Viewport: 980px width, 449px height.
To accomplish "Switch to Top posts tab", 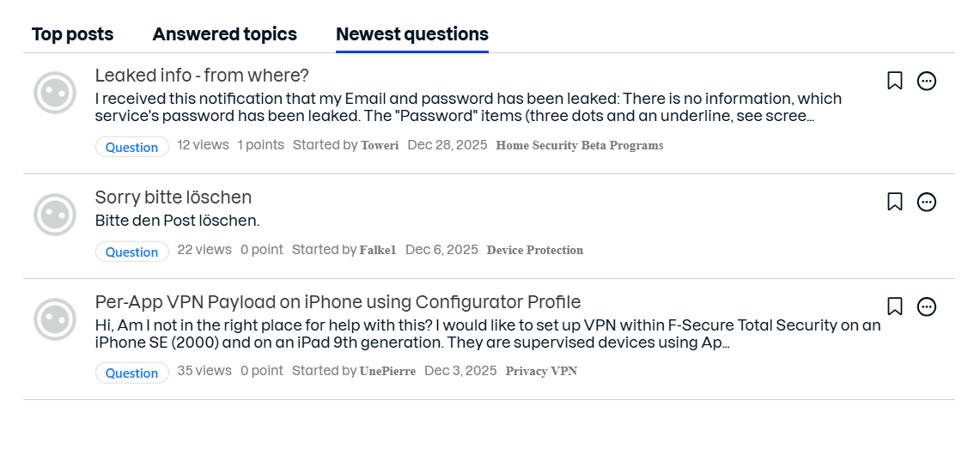I will [x=72, y=34].
